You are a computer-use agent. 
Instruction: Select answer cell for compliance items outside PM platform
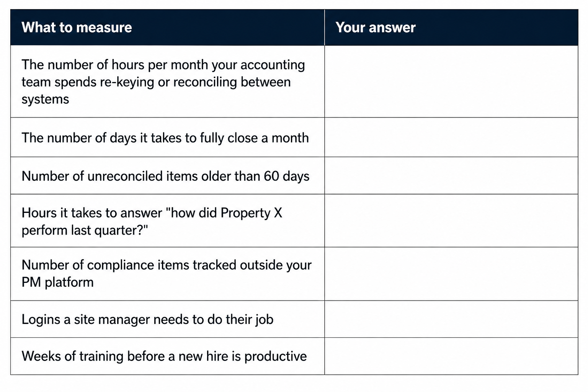click(451, 274)
